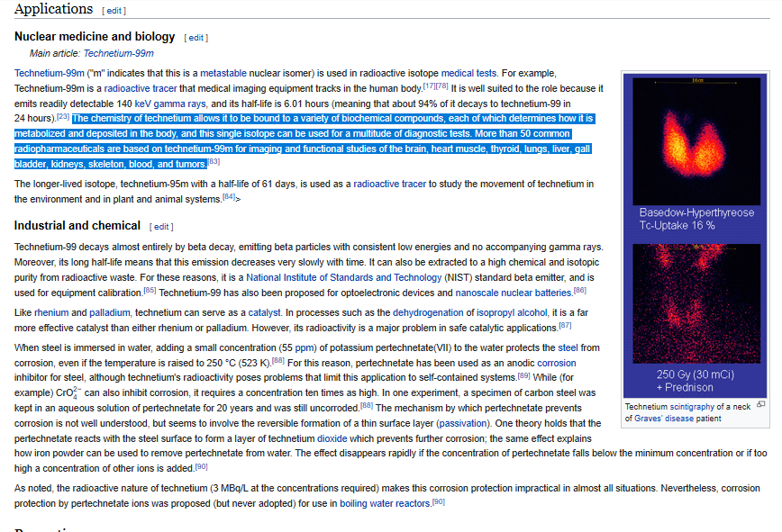View citation 85 after equipment calibration
The height and width of the screenshot is (532, 782).
point(150,290)
